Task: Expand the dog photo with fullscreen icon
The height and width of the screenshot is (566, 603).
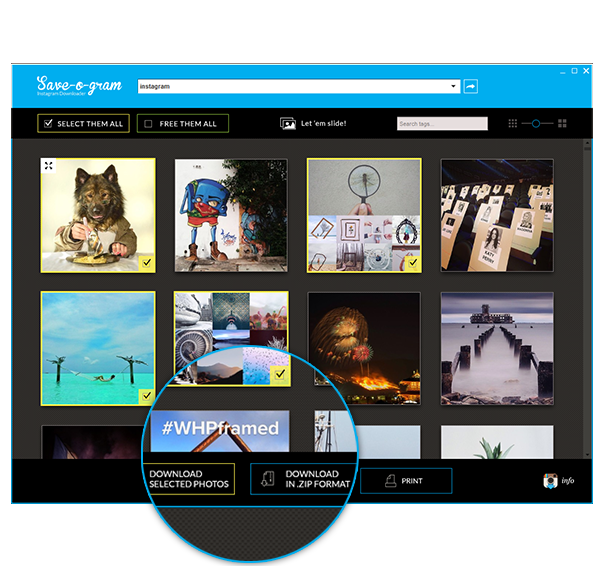Action: tap(48, 166)
